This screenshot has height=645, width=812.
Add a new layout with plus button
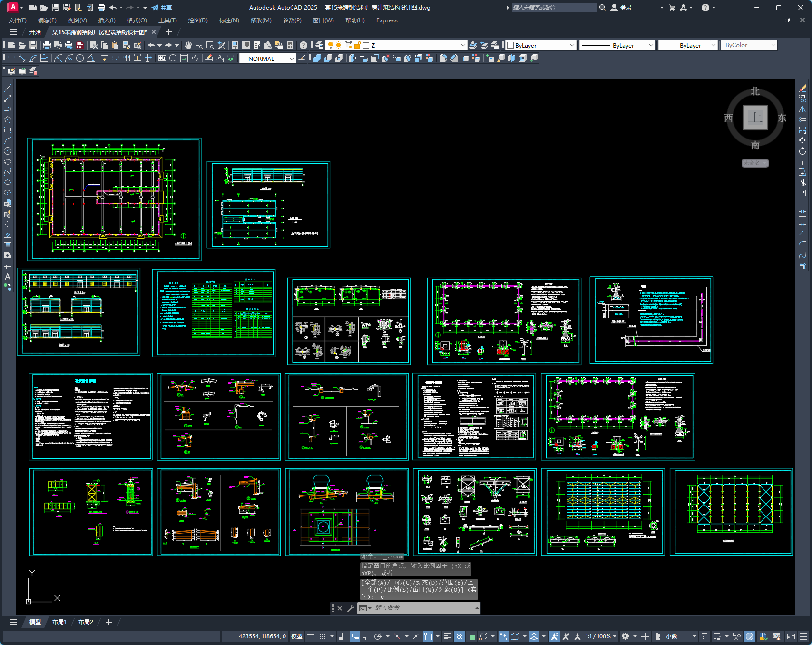tap(108, 622)
